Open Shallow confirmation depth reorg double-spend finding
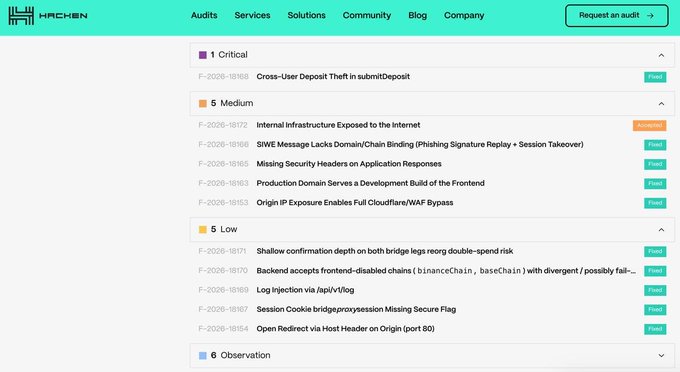 (385, 251)
